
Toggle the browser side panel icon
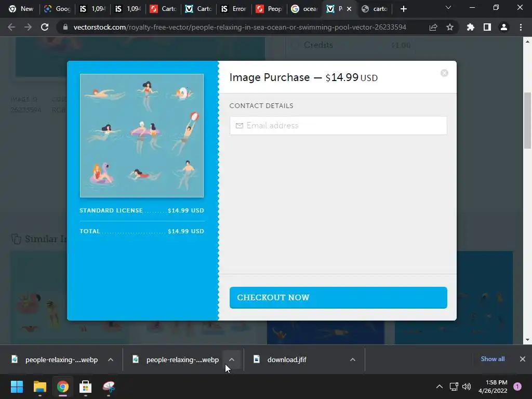[487, 27]
